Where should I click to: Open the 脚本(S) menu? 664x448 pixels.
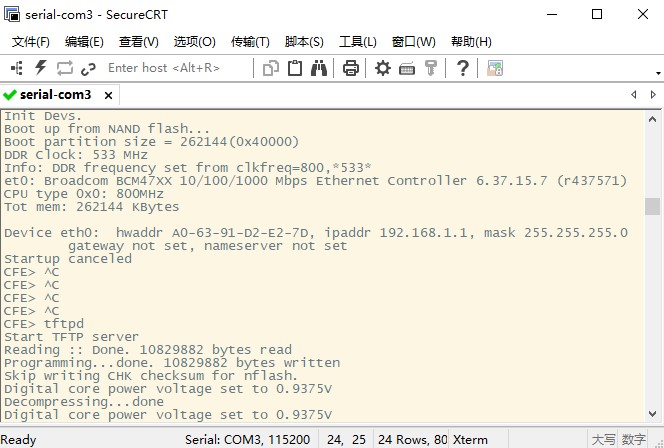click(x=304, y=42)
